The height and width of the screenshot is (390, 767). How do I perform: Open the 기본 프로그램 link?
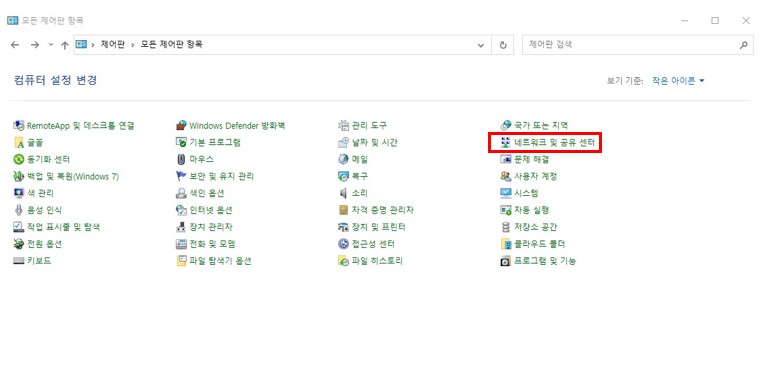click(215, 142)
